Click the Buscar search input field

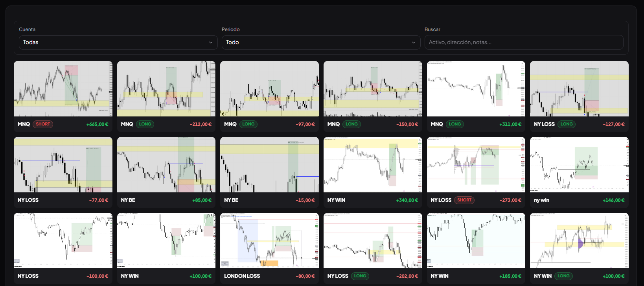point(524,42)
